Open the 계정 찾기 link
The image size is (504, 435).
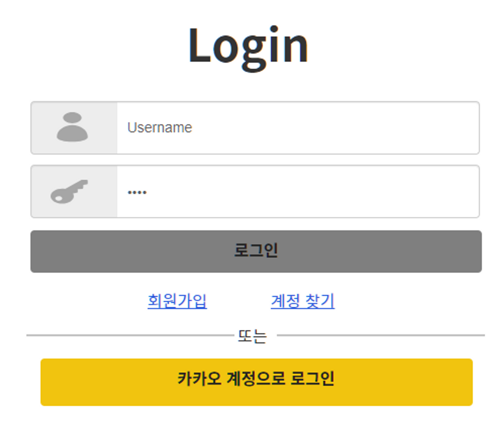[302, 301]
